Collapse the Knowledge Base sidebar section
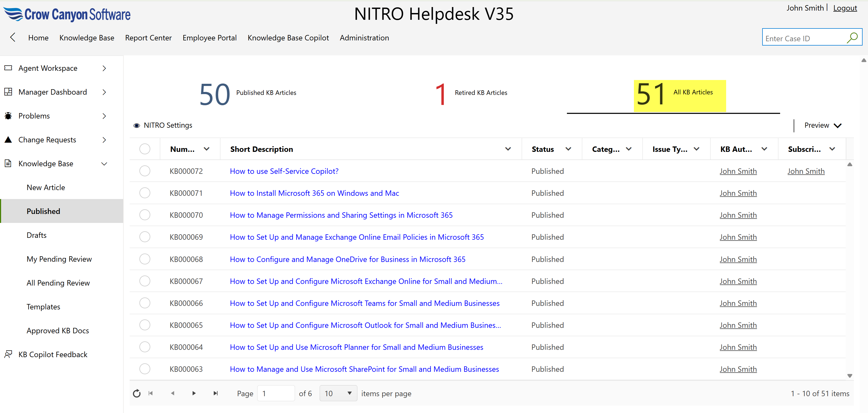 104,164
